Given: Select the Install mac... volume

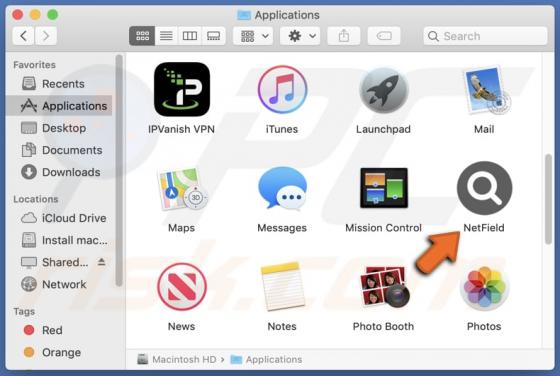Looking at the screenshot, I should 60,240.
